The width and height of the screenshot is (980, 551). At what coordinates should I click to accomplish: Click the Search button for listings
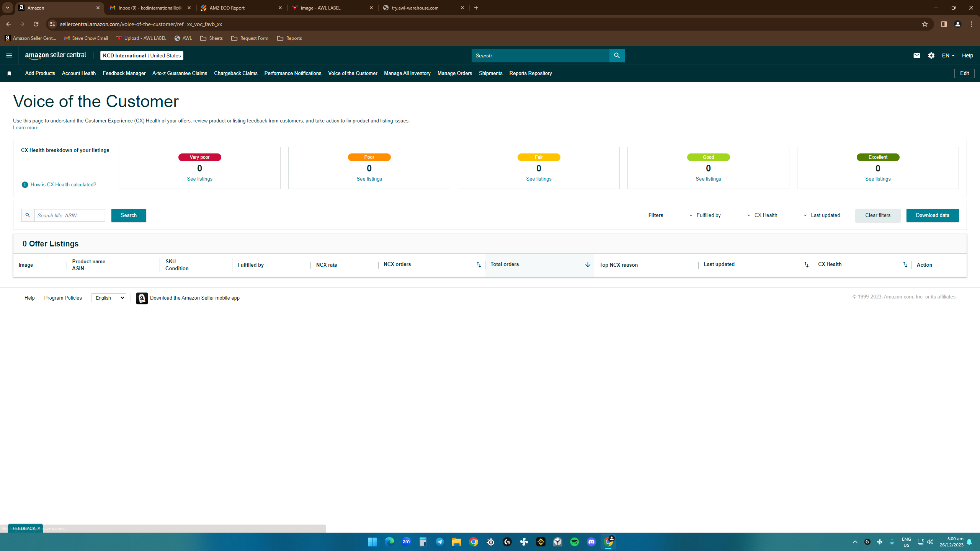(x=129, y=215)
